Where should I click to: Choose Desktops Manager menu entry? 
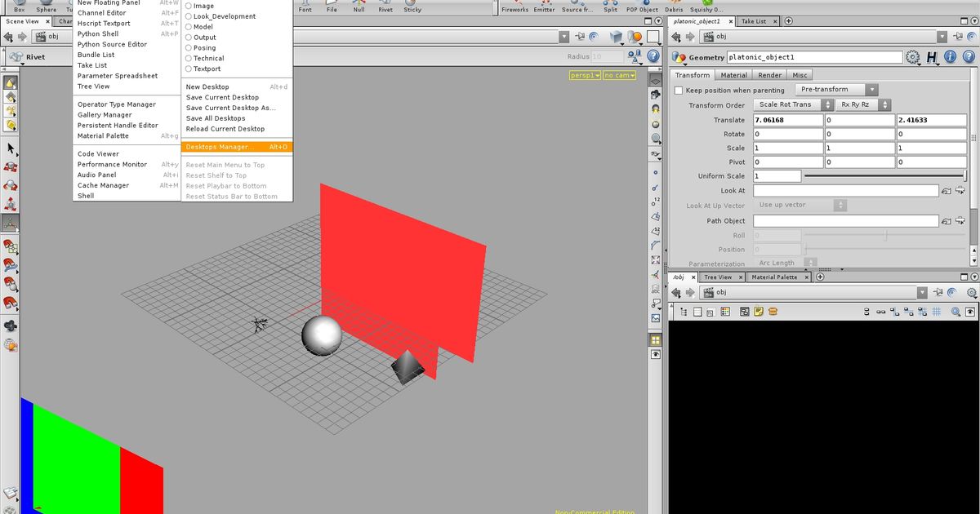237,147
